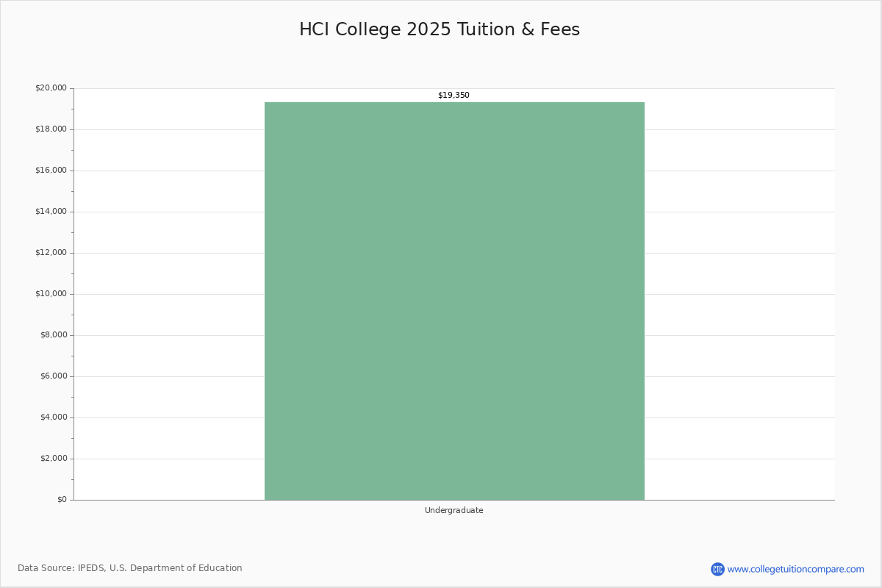Select the $0 y-axis label
The image size is (882, 588).
(x=60, y=500)
